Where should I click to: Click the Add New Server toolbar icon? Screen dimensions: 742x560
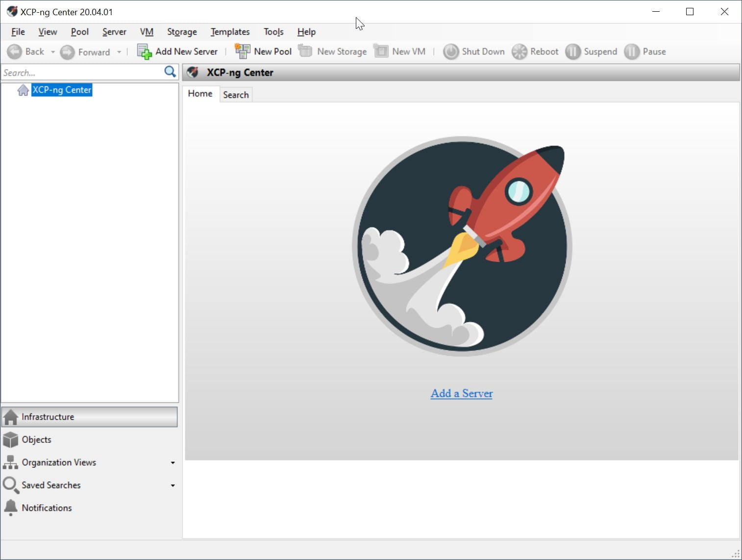click(144, 51)
